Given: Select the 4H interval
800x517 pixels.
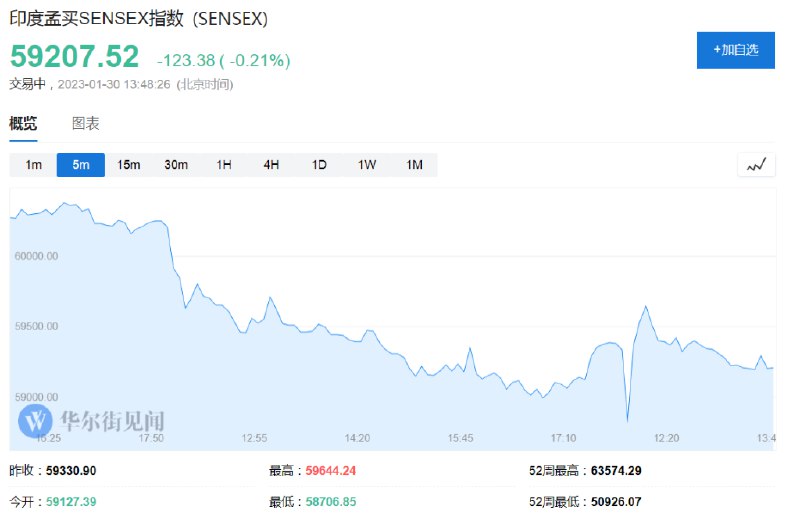Looking at the screenshot, I should [x=271, y=165].
